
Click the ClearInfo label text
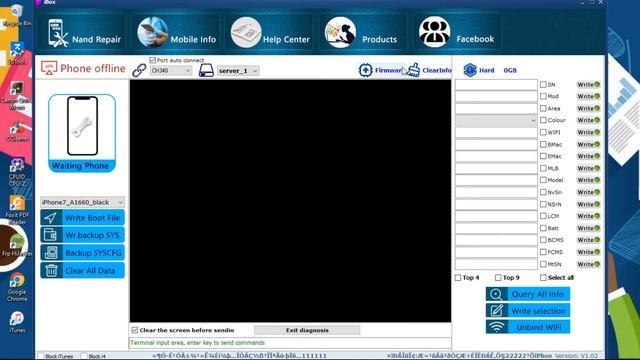(437, 70)
